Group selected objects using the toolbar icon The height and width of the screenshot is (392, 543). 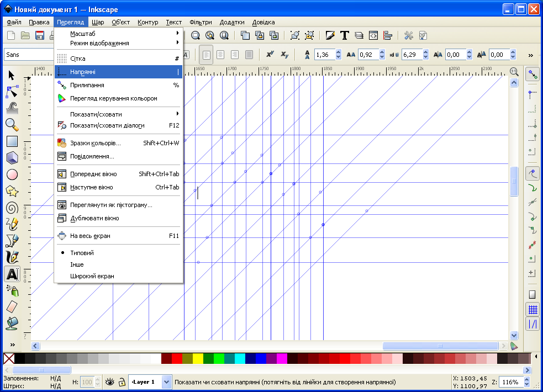tap(295, 35)
